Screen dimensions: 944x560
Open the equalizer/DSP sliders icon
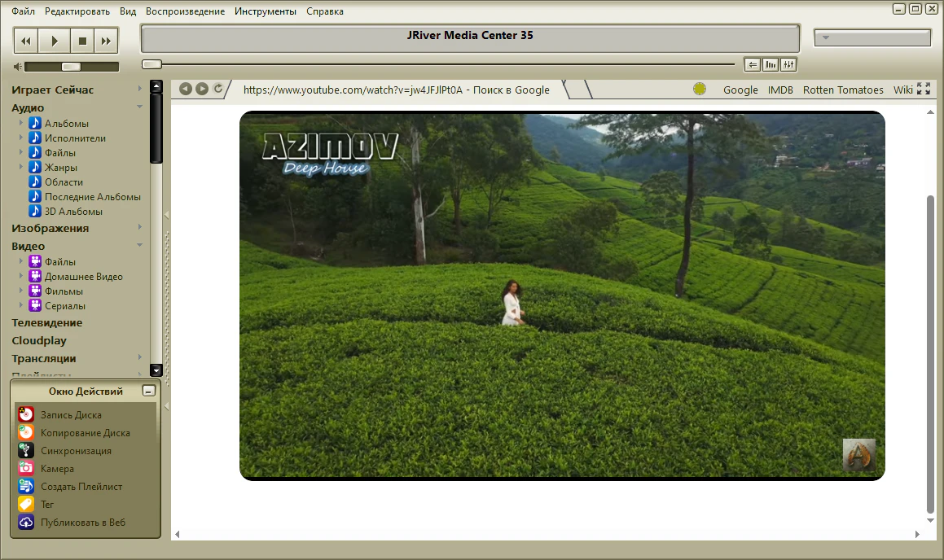788,65
